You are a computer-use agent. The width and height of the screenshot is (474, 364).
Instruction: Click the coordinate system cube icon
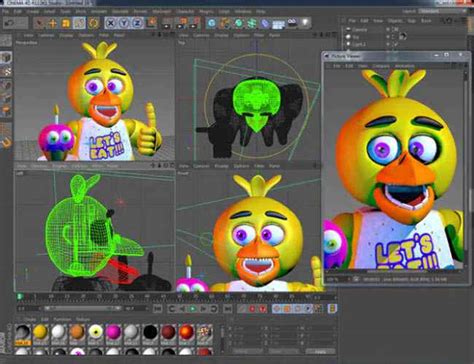[x=151, y=23]
